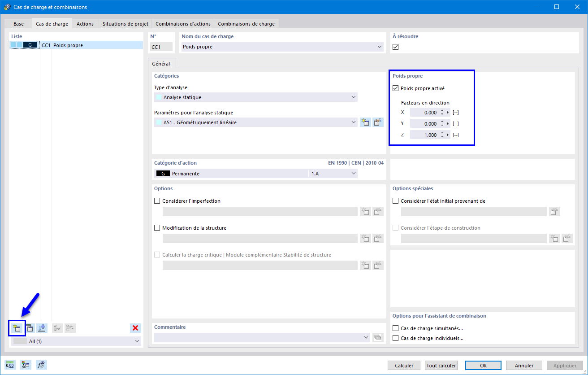Click X direction factor arrow button
The image size is (588, 375).
tap(448, 113)
